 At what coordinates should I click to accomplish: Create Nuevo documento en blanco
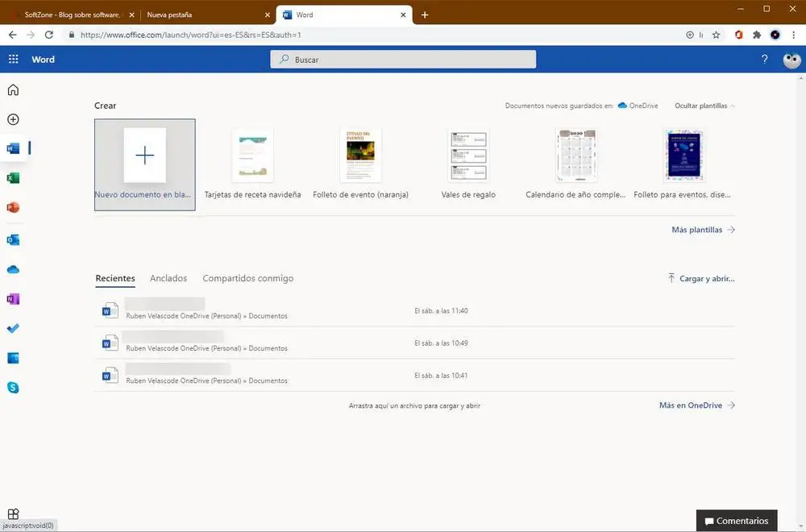[145, 164]
